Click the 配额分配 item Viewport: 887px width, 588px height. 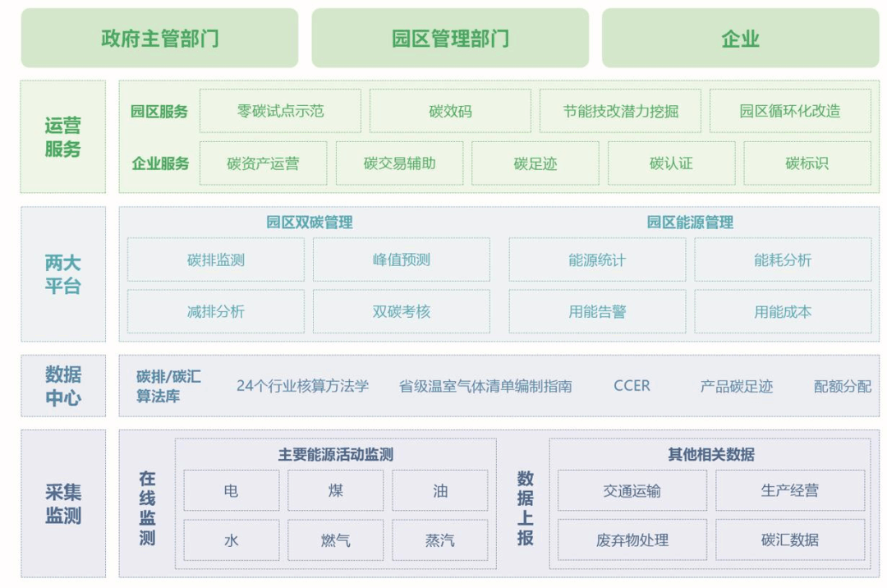tap(843, 386)
